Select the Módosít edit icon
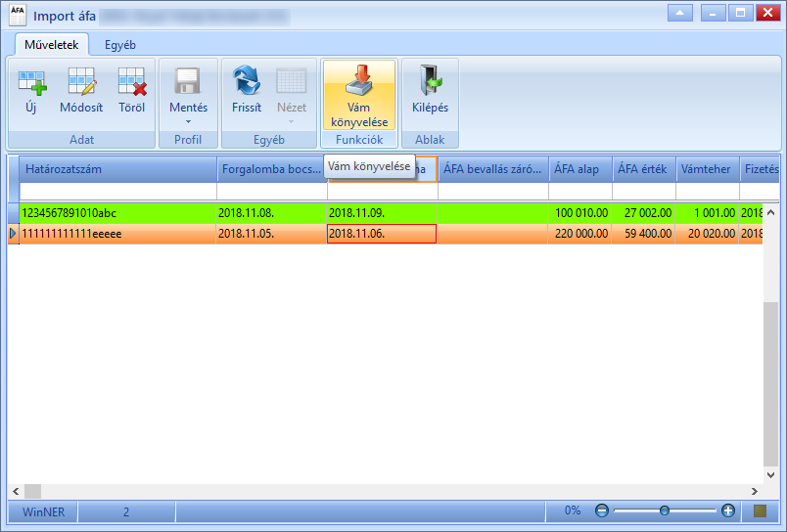 82,82
